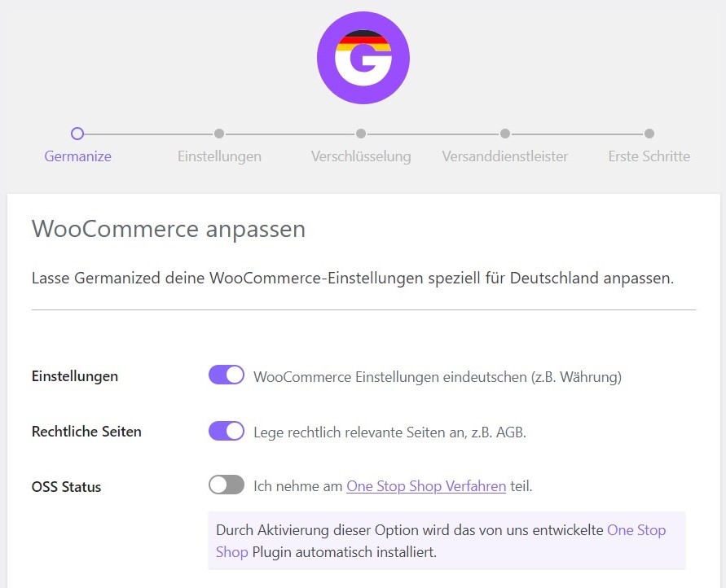
Task: Go to the Einstellungen step label
Action: [x=219, y=156]
